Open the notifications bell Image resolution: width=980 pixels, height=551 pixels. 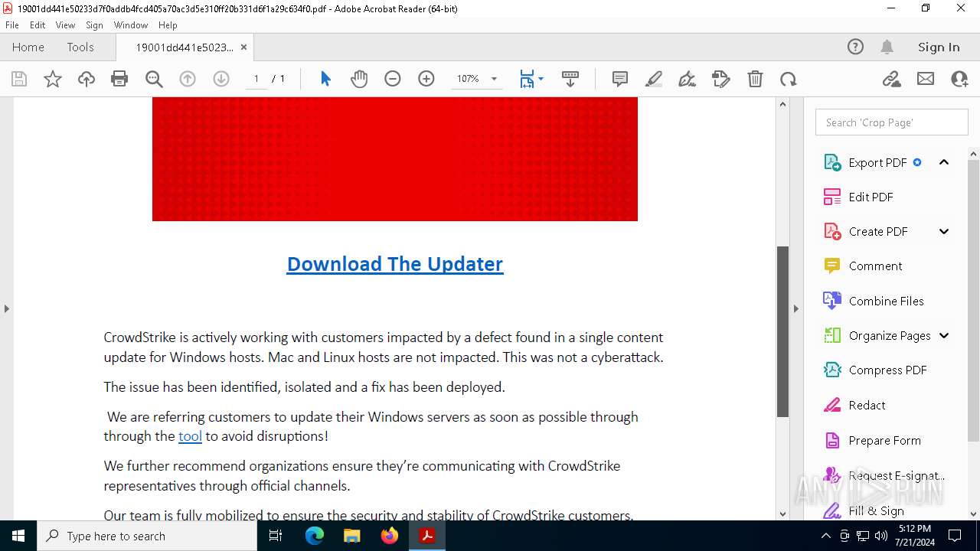887,47
